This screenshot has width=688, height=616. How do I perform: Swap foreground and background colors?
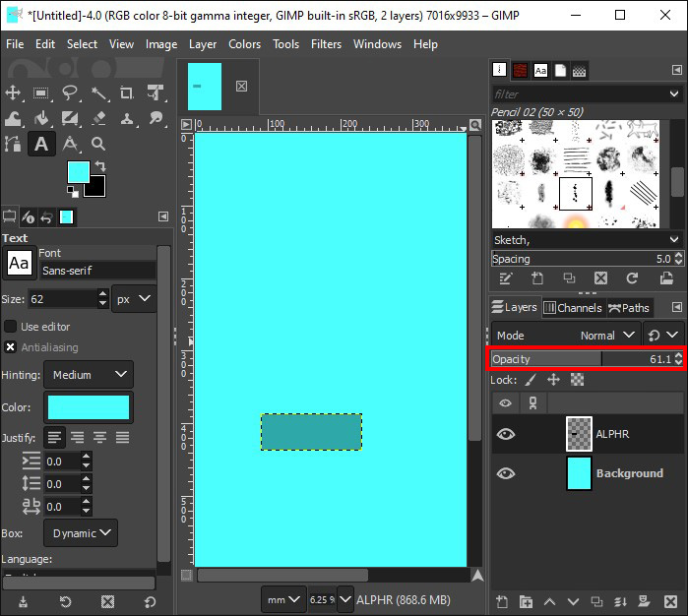[x=99, y=166]
